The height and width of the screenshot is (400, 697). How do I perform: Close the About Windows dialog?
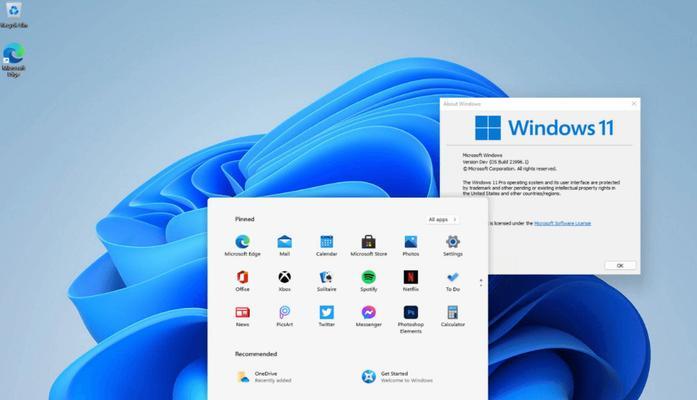point(634,104)
